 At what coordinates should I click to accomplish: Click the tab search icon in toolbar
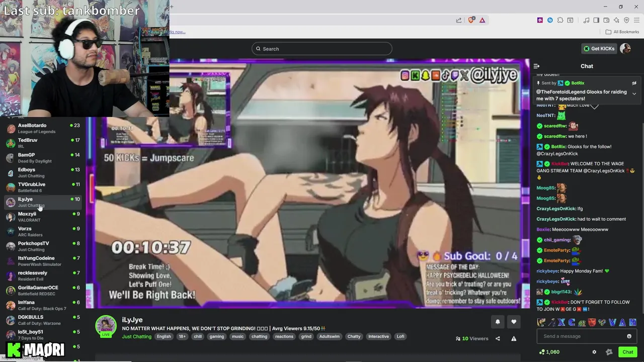pos(570,20)
